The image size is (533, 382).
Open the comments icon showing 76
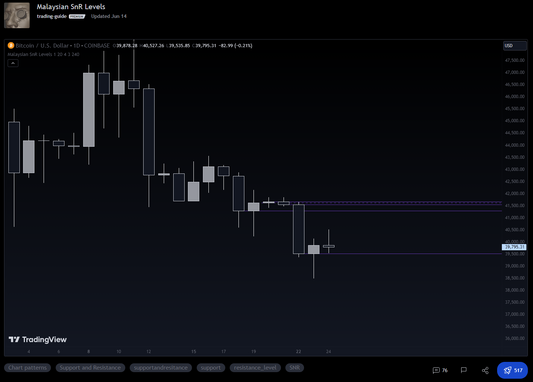pyautogui.click(x=440, y=370)
